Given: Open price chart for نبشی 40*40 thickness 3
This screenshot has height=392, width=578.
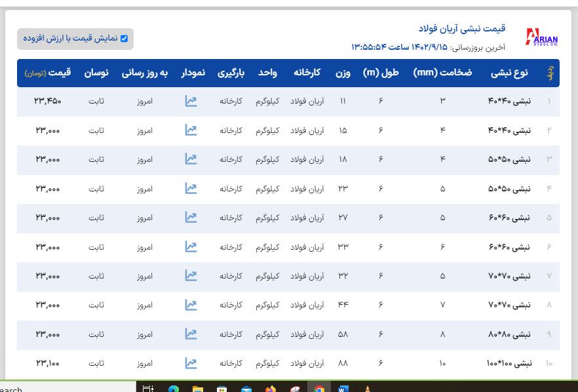Looking at the screenshot, I should tap(191, 101).
